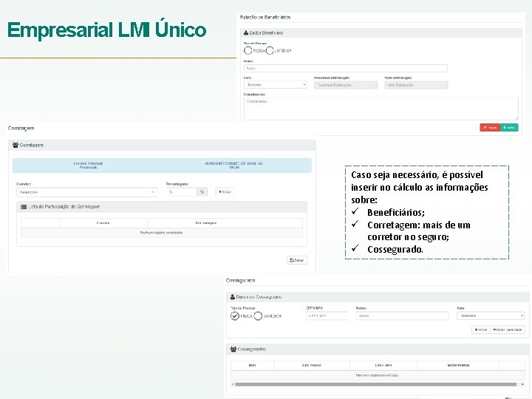This screenshot has width=532, height=399.
Task: Click the Porcentagem input field
Action: click(x=181, y=192)
